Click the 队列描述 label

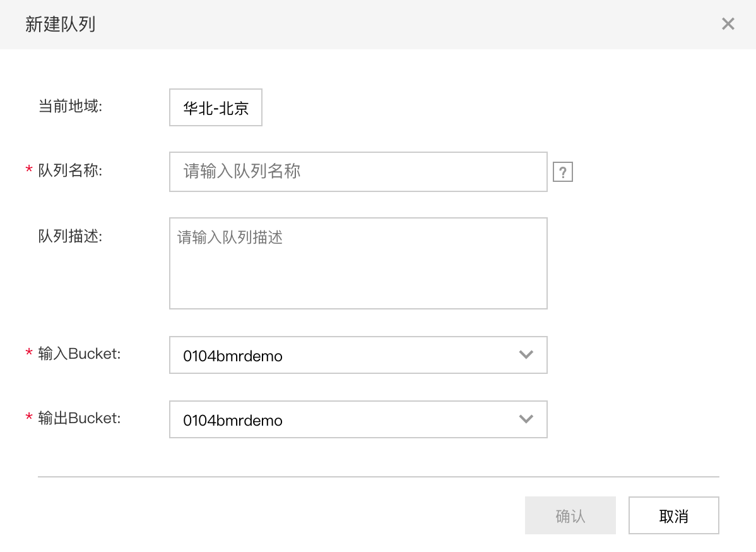pyautogui.click(x=70, y=236)
